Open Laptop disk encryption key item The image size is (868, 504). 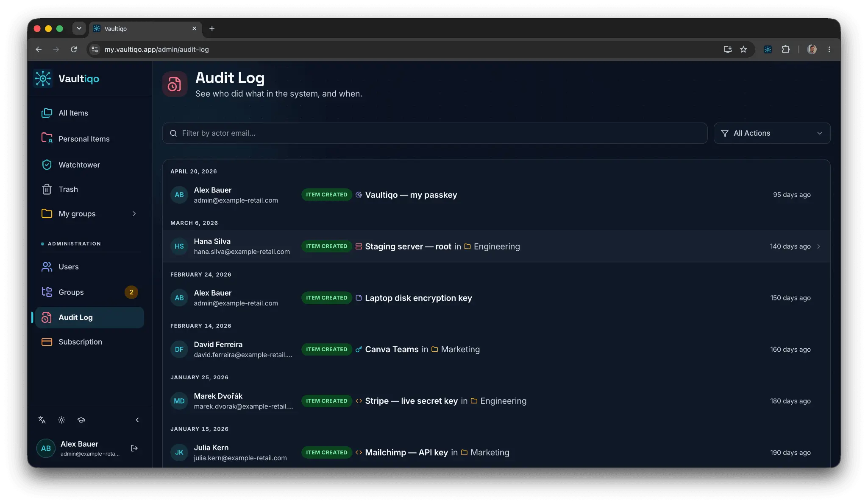point(418,298)
